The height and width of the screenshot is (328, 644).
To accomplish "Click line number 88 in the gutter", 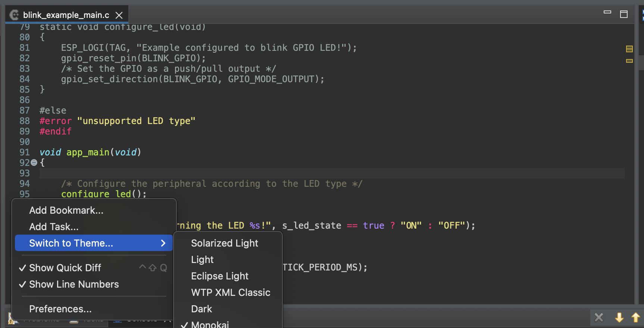I will [x=25, y=121].
